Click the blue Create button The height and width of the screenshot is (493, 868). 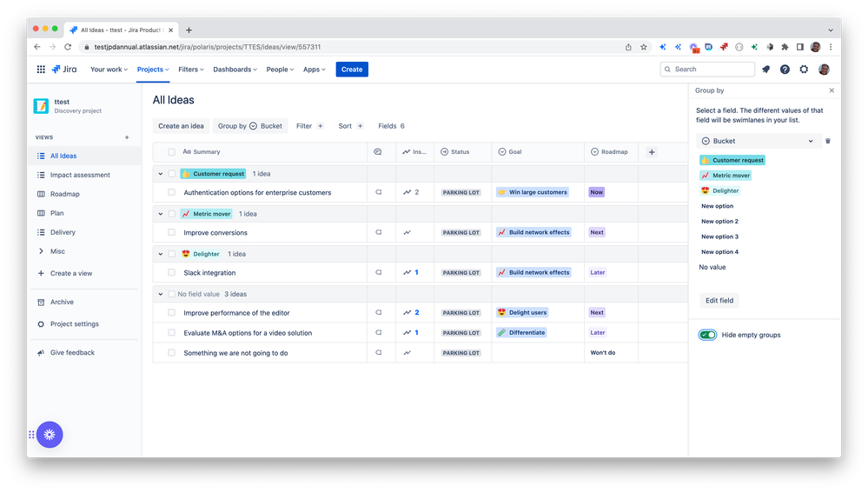coord(352,70)
